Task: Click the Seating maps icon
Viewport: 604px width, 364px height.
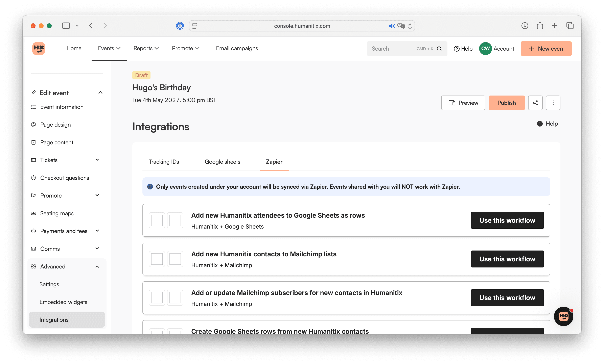Action: coord(33,213)
